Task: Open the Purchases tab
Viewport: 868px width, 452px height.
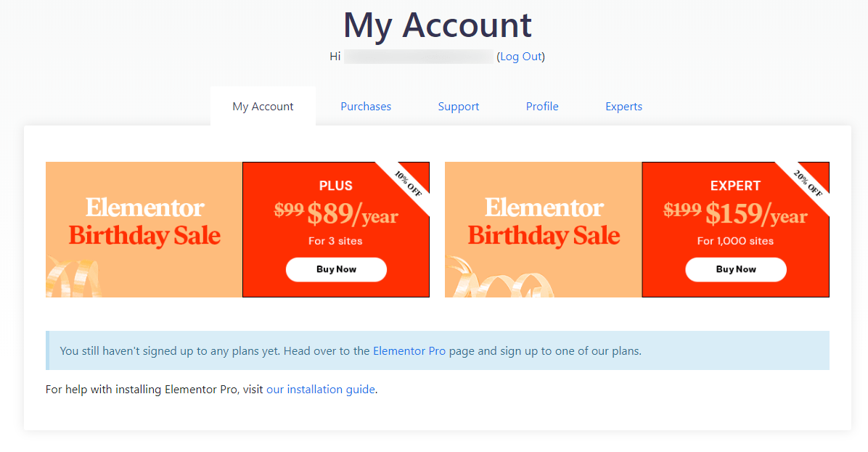Action: point(366,107)
